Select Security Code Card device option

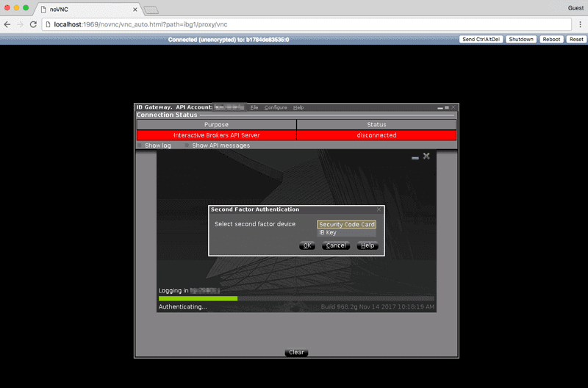pyautogui.click(x=346, y=225)
